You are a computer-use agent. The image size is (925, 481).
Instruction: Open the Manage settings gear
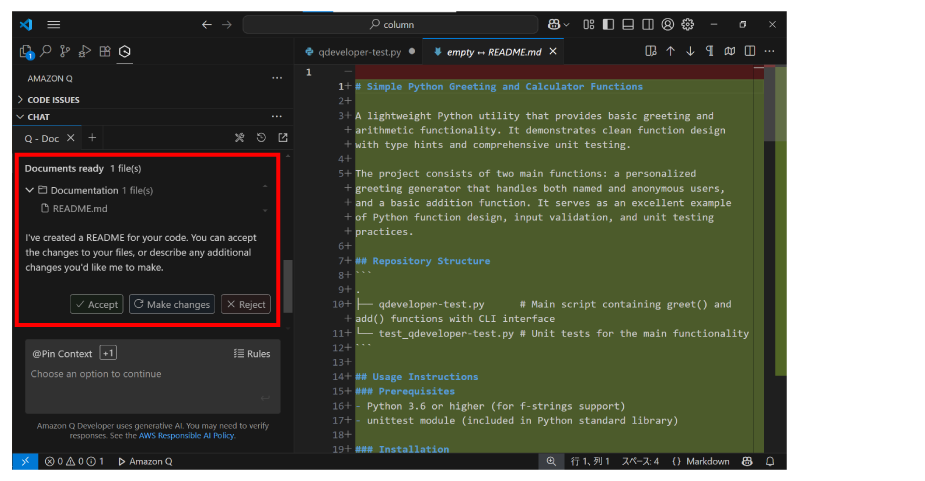(x=688, y=24)
